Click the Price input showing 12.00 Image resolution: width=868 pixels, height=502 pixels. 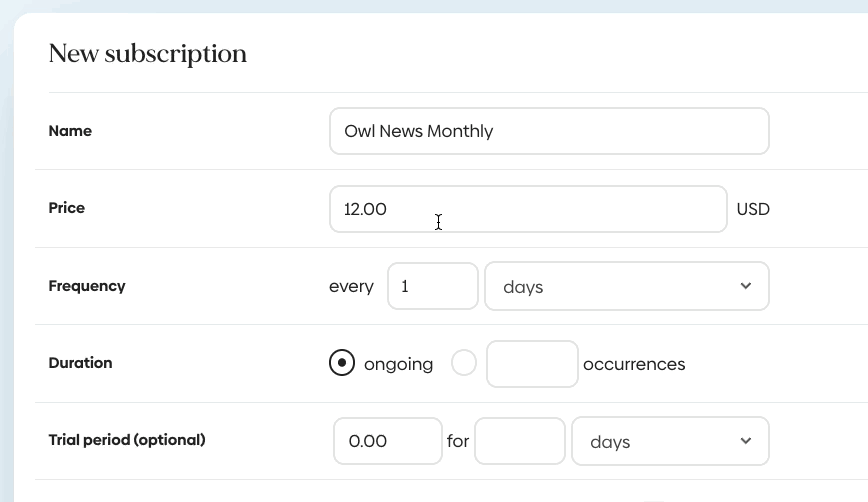coord(527,209)
